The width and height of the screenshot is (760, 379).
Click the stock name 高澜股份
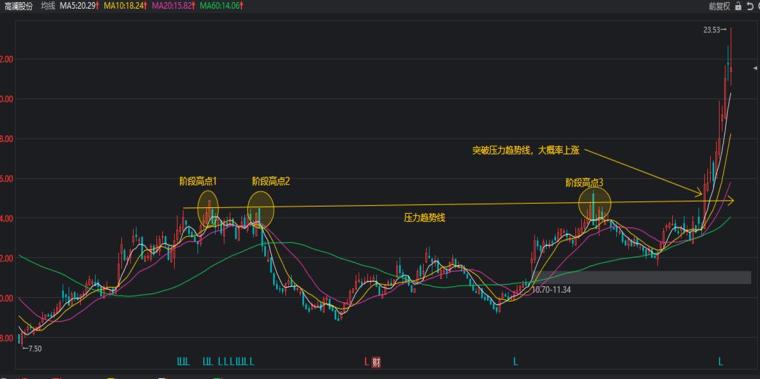(x=18, y=6)
